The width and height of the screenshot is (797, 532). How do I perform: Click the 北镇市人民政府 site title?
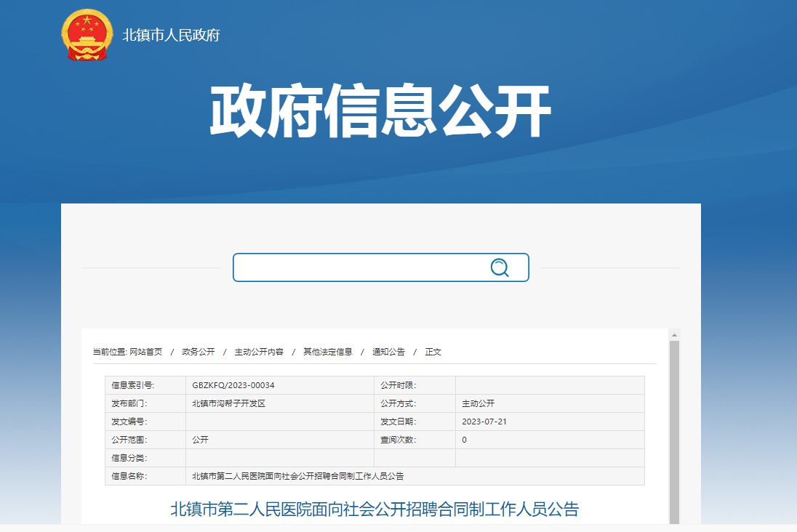[171, 35]
